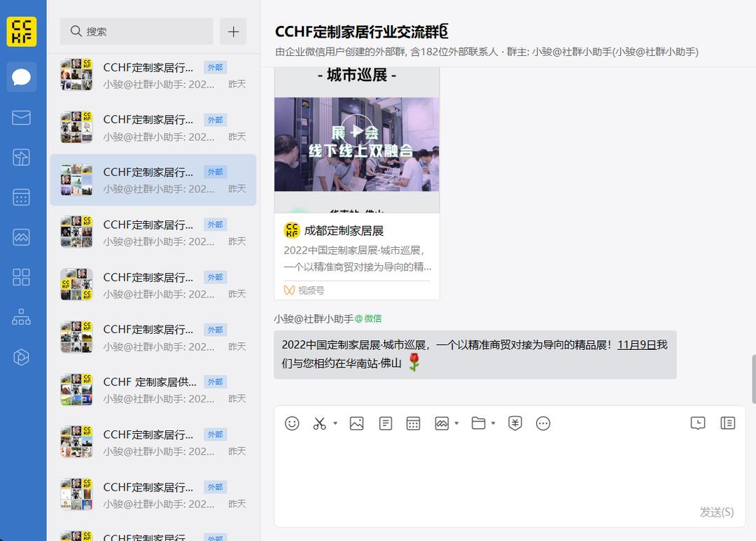Click the red envelope icon in toolbar
This screenshot has width=756, height=541.
pyautogui.click(x=515, y=423)
